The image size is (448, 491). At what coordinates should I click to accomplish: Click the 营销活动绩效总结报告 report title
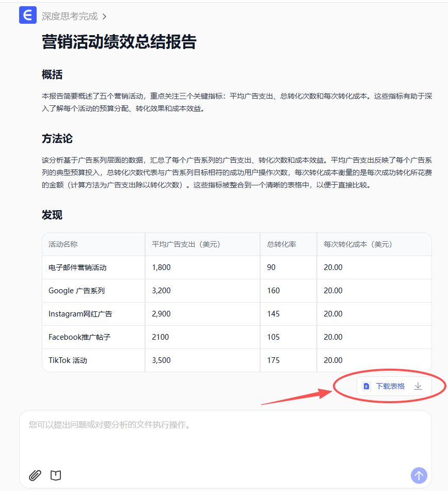(x=119, y=42)
